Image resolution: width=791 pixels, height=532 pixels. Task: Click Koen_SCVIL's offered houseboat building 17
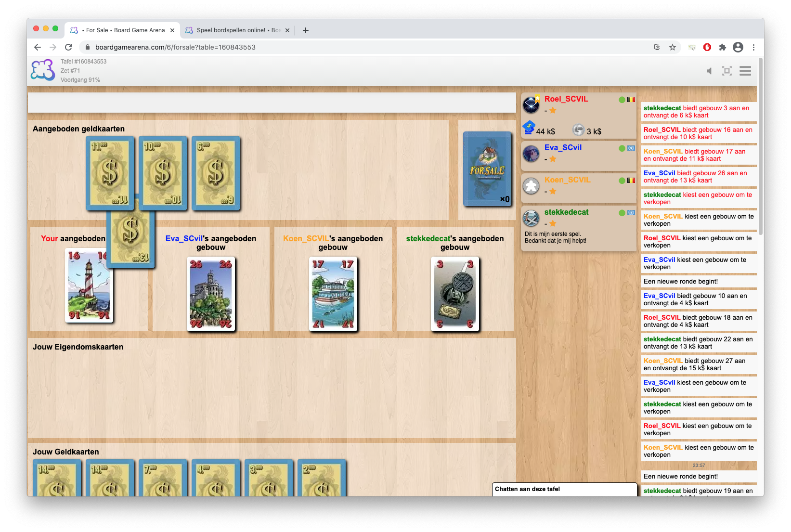(x=333, y=294)
